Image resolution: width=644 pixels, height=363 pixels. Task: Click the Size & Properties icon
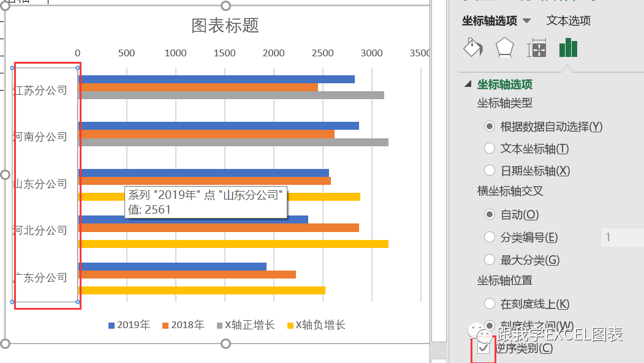(x=538, y=47)
